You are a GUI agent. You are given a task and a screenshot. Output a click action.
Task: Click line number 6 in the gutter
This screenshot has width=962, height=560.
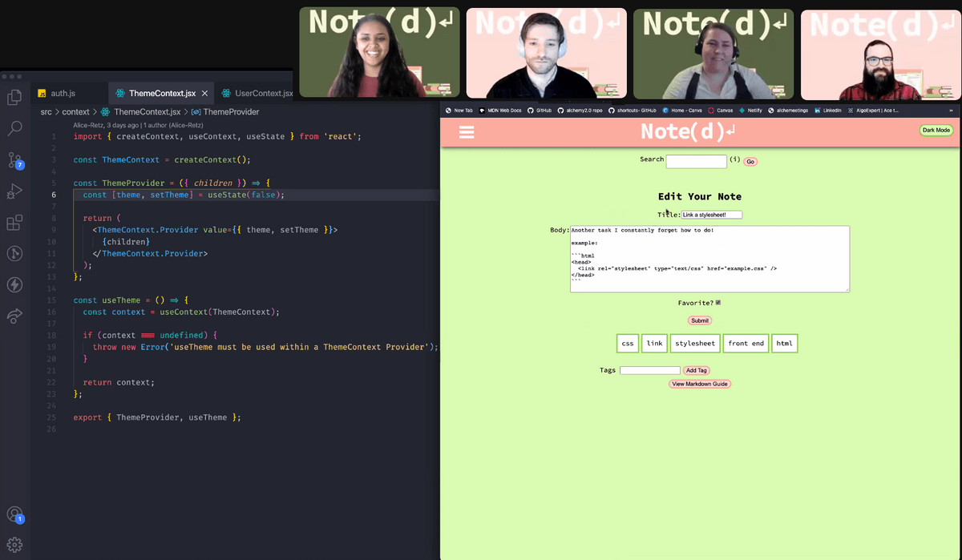pos(54,195)
